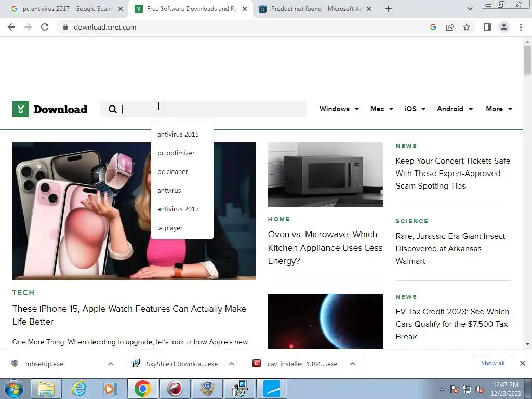This screenshot has height=399, width=532.
Task: Open the Windows Start menu
Action: [x=13, y=389]
